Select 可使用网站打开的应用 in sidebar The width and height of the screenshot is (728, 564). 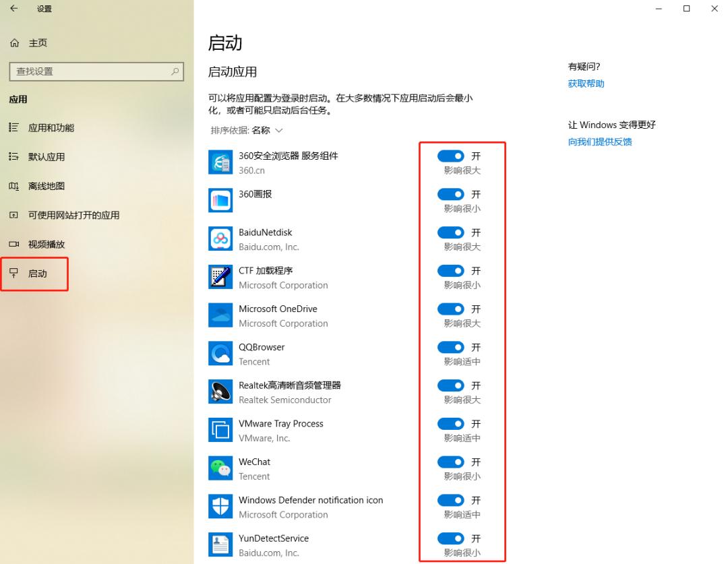coord(96,216)
